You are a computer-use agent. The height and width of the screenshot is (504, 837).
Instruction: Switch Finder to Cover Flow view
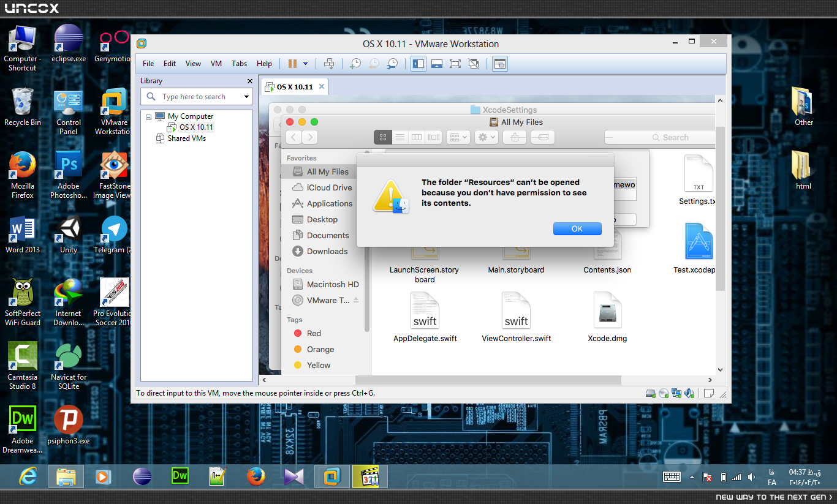[434, 137]
